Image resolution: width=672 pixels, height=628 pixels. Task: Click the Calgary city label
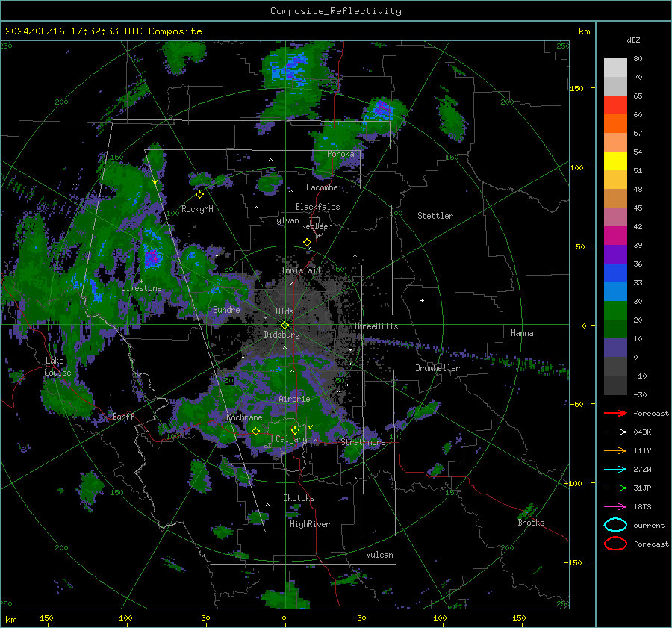[x=291, y=439]
